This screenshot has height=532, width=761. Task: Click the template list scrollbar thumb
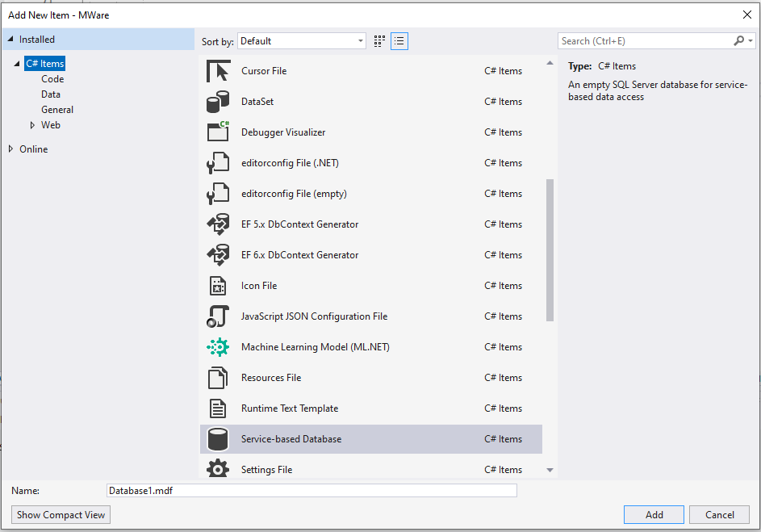[x=550, y=250]
